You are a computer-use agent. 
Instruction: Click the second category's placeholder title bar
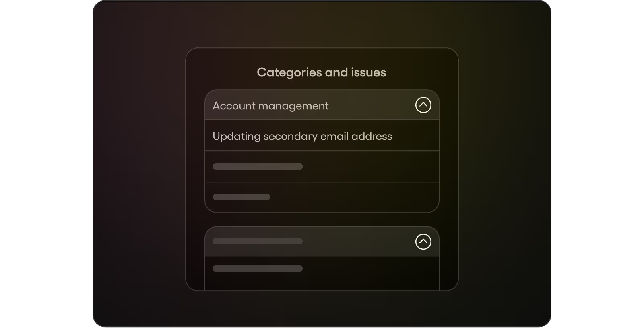point(258,241)
